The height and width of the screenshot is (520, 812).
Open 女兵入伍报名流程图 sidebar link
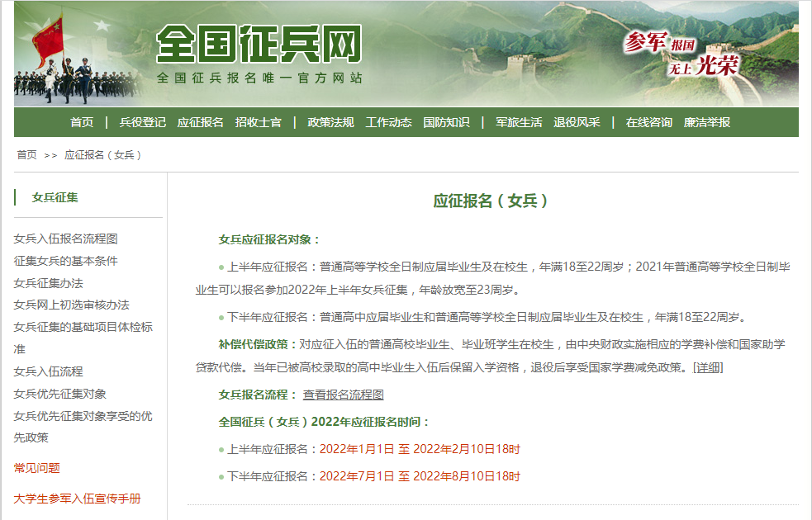66,239
